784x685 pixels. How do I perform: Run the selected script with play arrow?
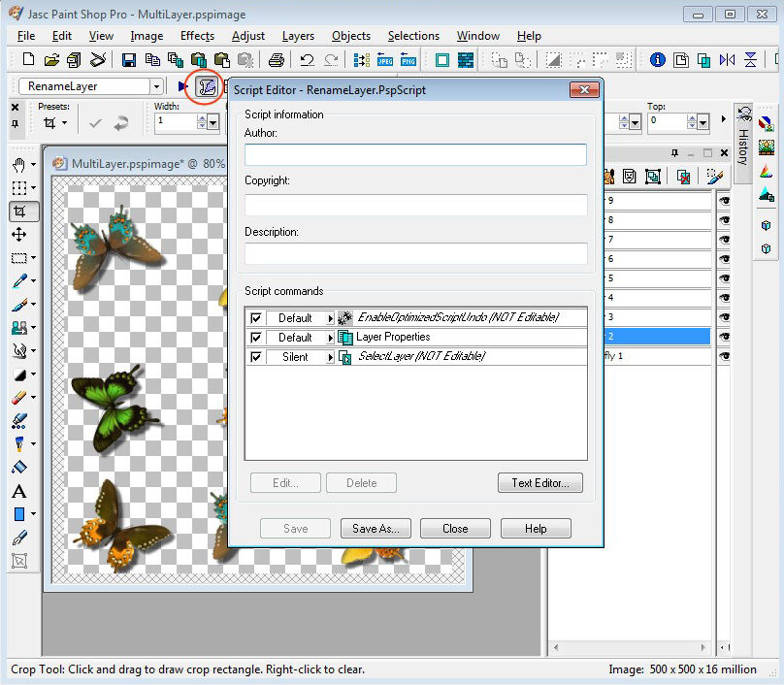[183, 86]
